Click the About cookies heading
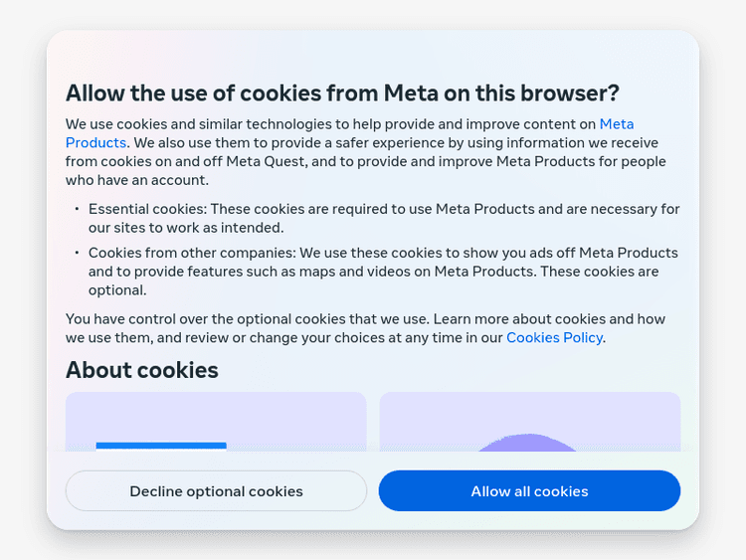The image size is (746, 560). click(142, 370)
